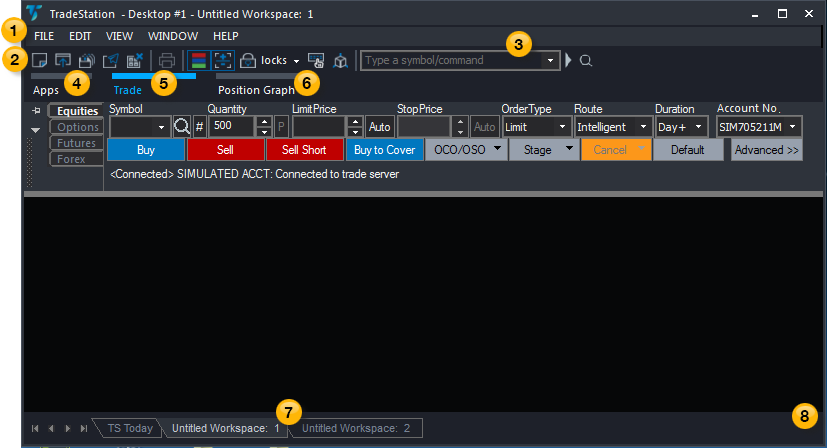Switch to Untitled Workspace: 2 tab
Image resolution: width=827 pixels, height=448 pixels.
[356, 428]
